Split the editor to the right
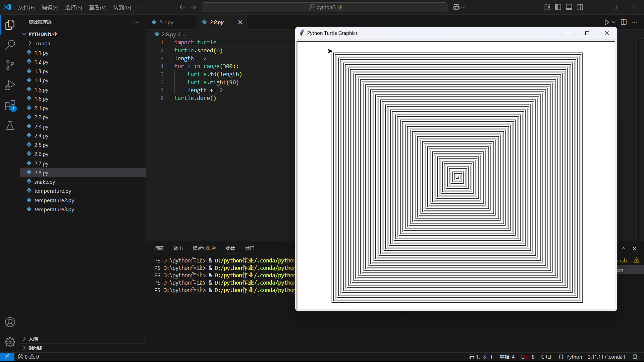Screen dimensions: 644x362 point(624,22)
